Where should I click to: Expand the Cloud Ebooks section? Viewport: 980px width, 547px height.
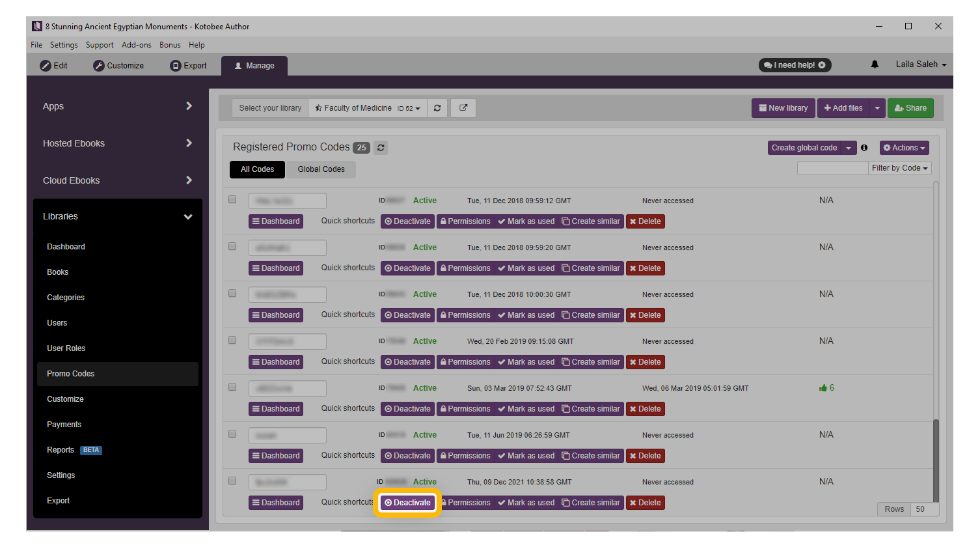coord(117,180)
